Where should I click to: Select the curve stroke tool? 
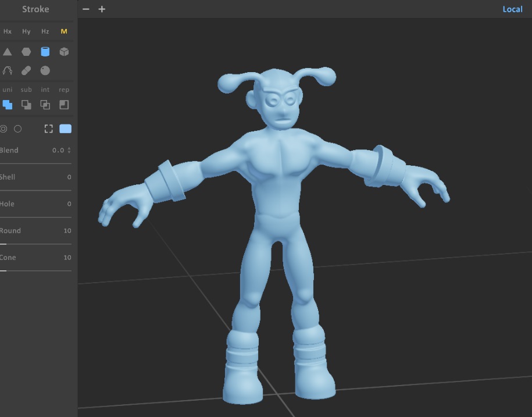8,70
